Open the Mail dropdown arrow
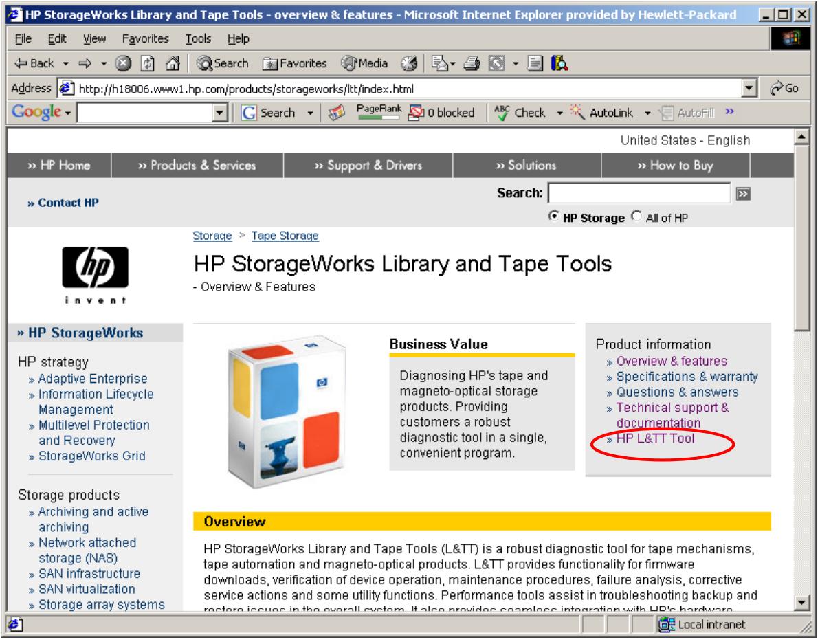This screenshot has height=644, width=820. click(x=453, y=64)
